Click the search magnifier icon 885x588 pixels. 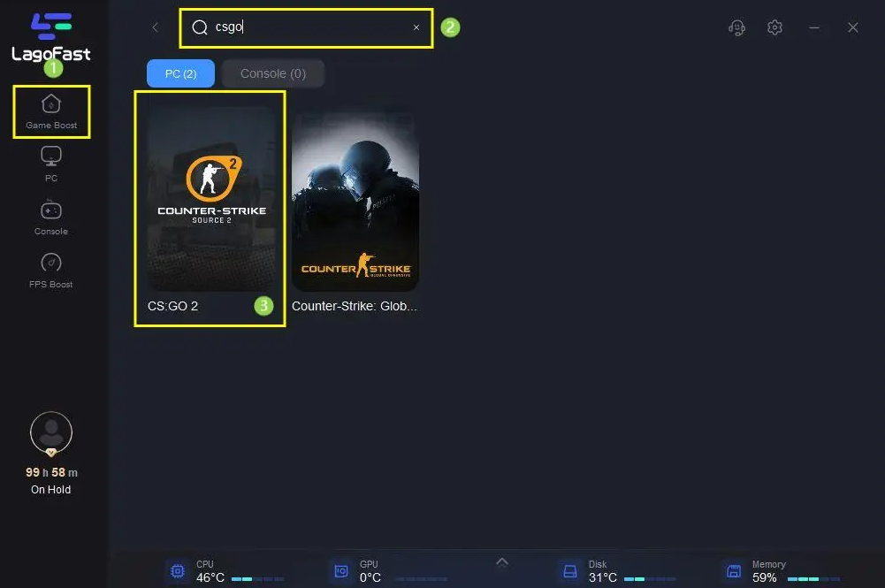click(200, 27)
